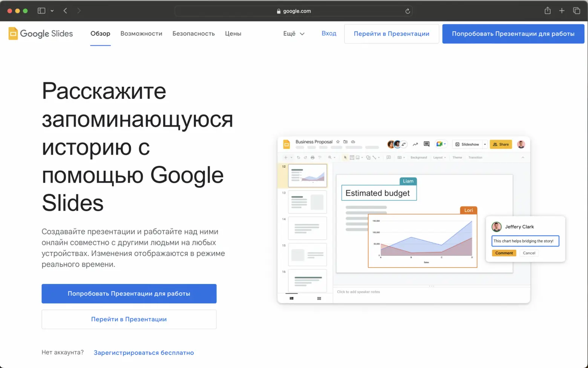Click Попробовать Презентации для работы under the description
The image size is (588, 368).
129,294
